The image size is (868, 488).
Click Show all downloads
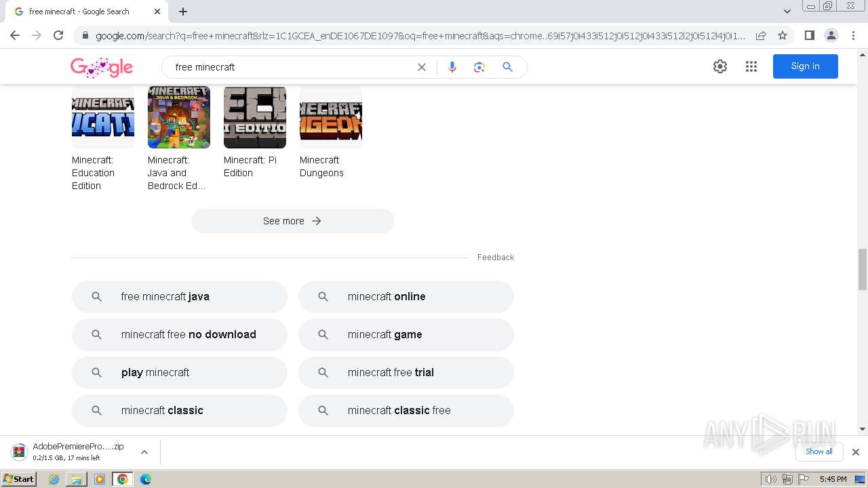point(819,452)
